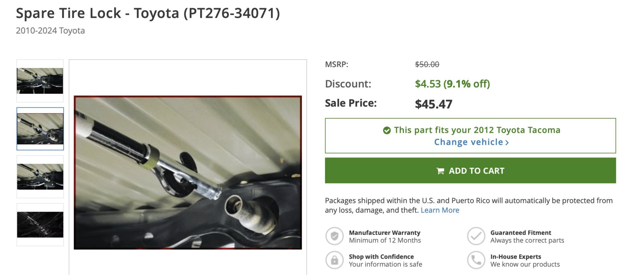The height and width of the screenshot is (275, 644).
Task: Select the third product thumbnail
Action: click(40, 176)
